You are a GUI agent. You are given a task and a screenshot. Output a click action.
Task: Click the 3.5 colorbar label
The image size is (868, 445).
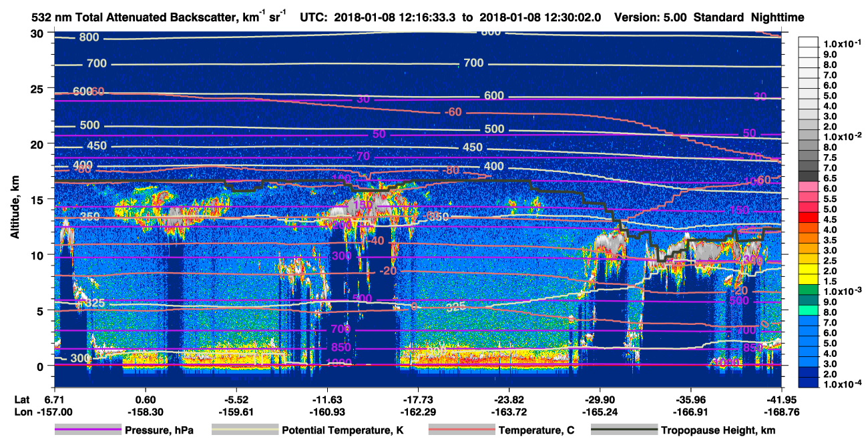pyautogui.click(x=829, y=240)
